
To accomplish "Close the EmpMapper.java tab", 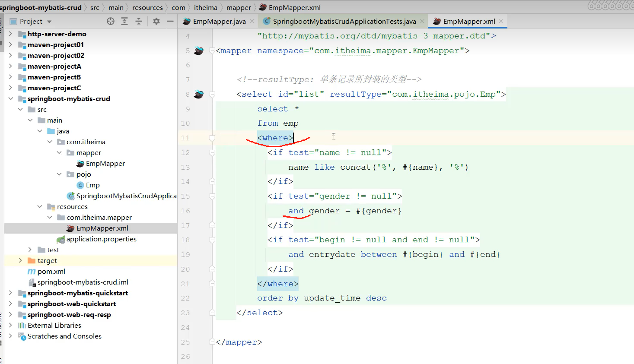I will click(252, 21).
